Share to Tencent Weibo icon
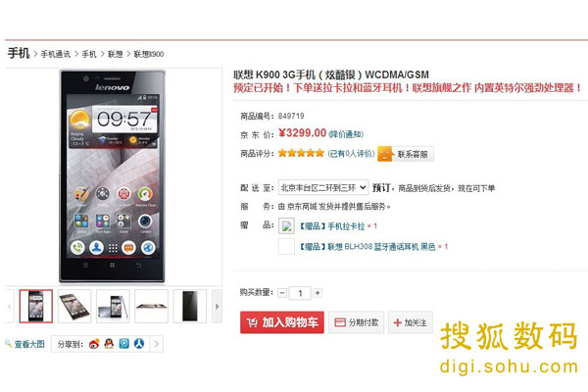The image size is (588, 392). (x=124, y=344)
